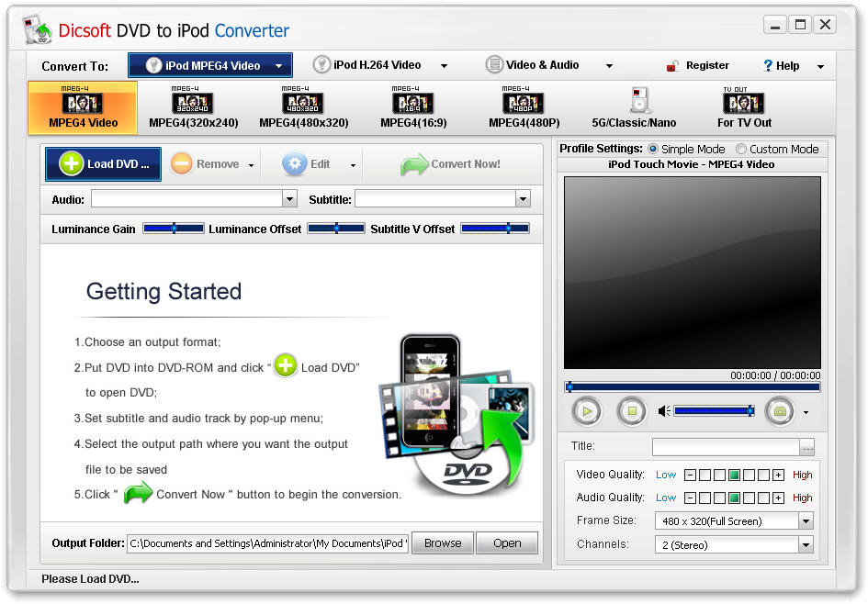Select the MPEG4 Video profile icon
The image size is (868, 604).
83,108
